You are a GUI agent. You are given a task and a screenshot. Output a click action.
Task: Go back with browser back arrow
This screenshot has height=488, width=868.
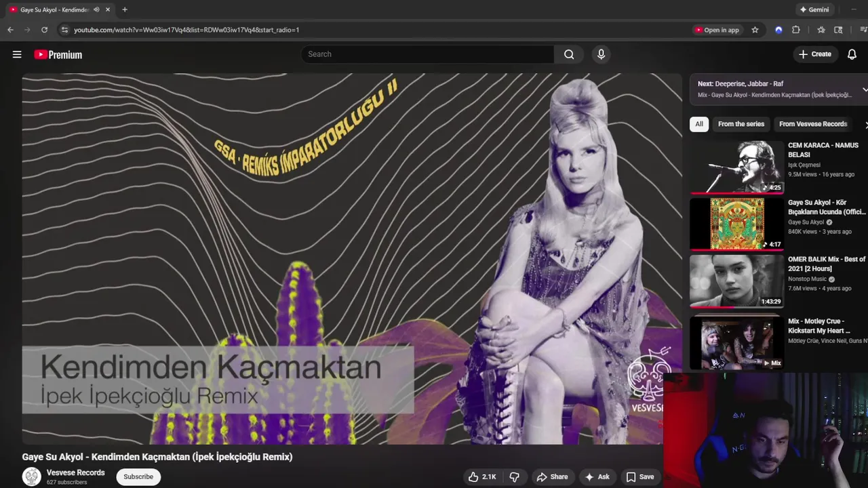pos(10,30)
